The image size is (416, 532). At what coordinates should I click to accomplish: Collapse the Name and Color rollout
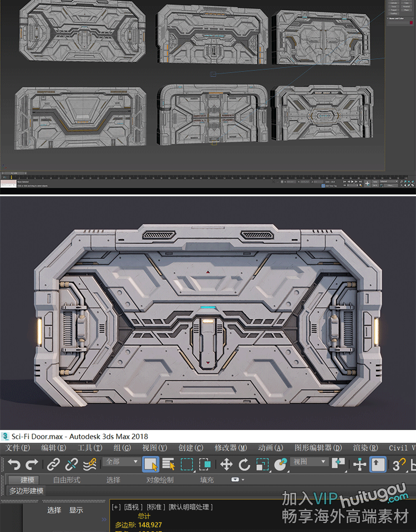[x=395, y=18]
